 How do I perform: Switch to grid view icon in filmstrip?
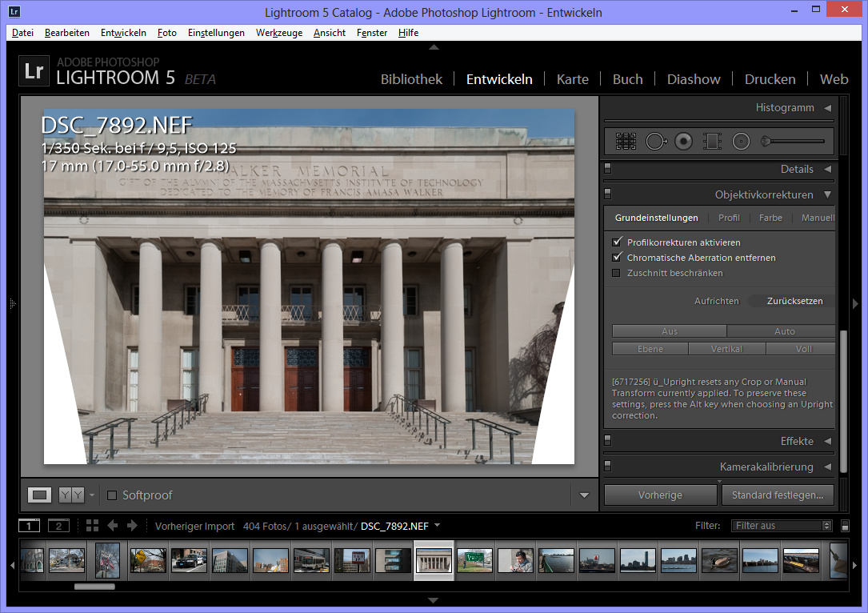coord(93,526)
